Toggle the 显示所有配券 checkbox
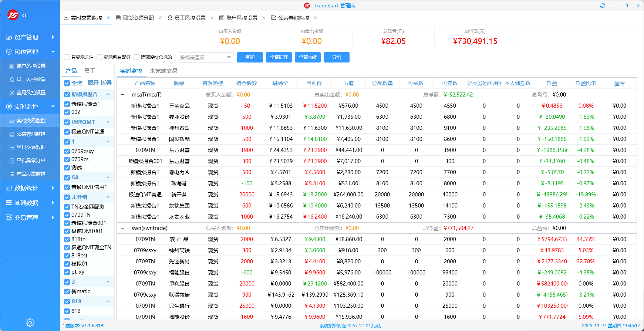The image size is (644, 331). coord(100,57)
